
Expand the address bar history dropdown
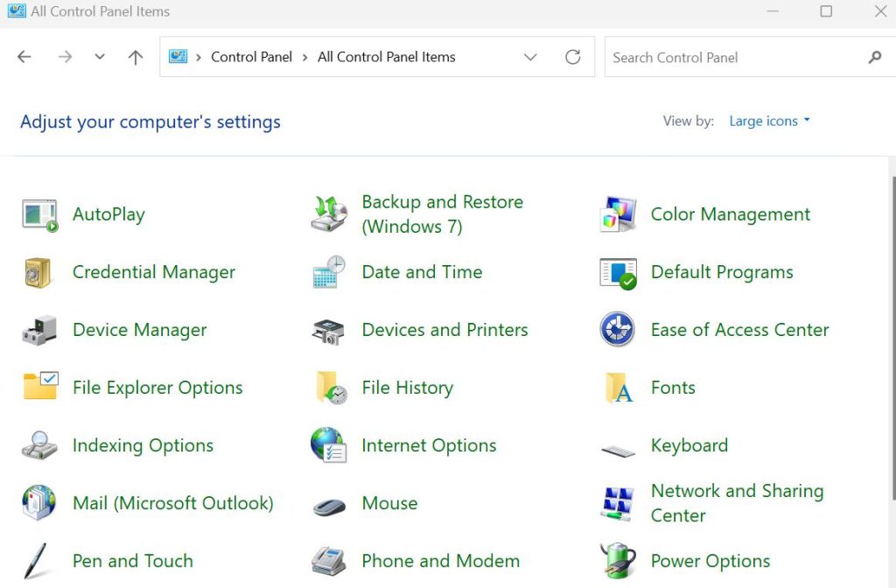530,57
